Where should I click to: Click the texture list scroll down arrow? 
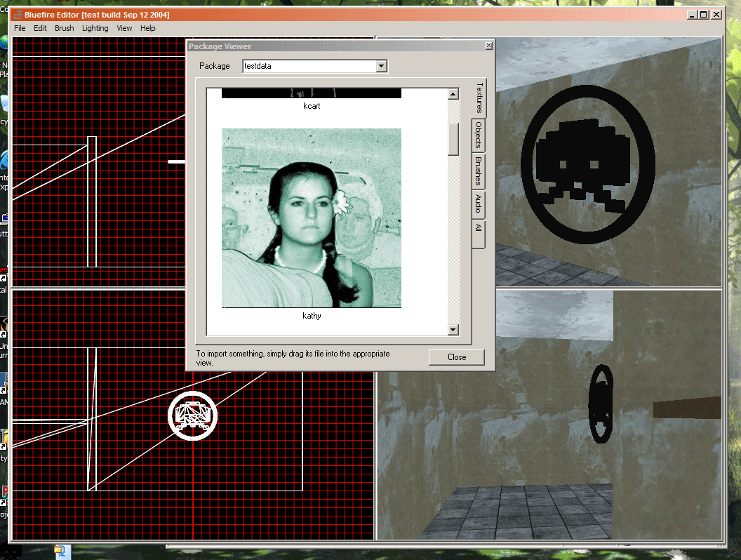point(453,329)
